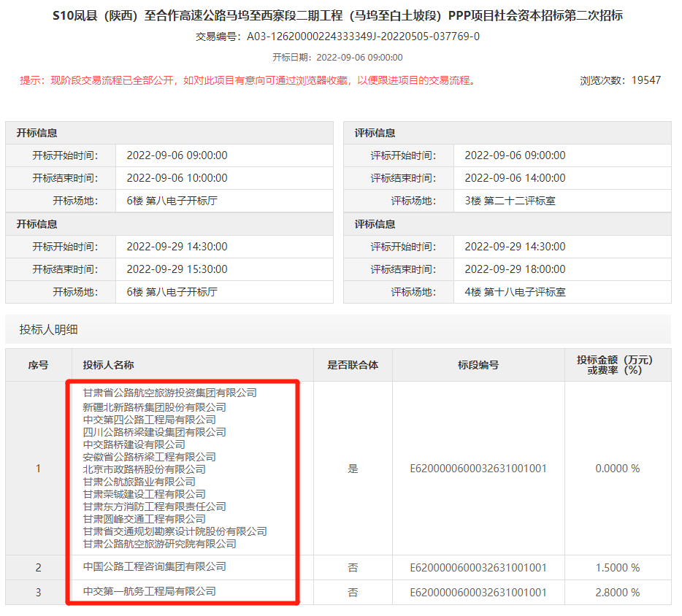This screenshot has height=616, width=682.
Task: Click the 1.5000 % bid rate cell
Action: (x=618, y=568)
